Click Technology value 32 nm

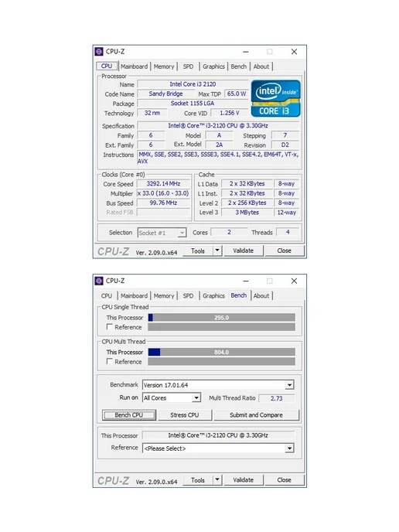click(x=152, y=113)
